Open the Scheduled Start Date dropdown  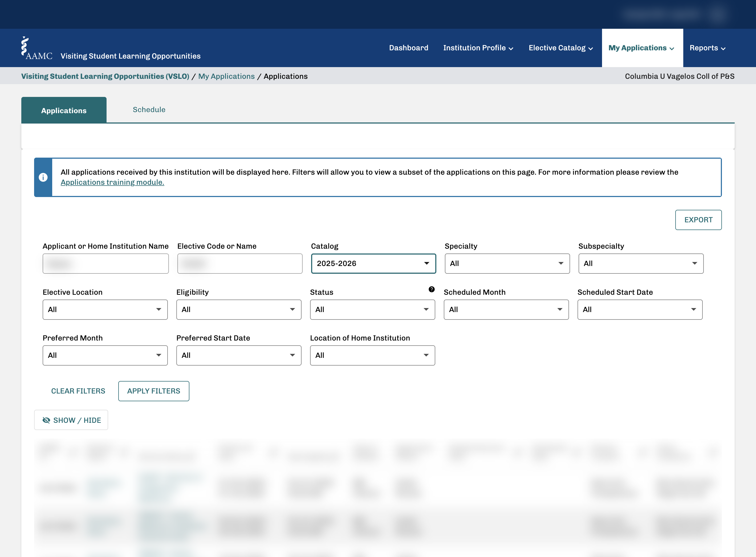click(x=640, y=310)
